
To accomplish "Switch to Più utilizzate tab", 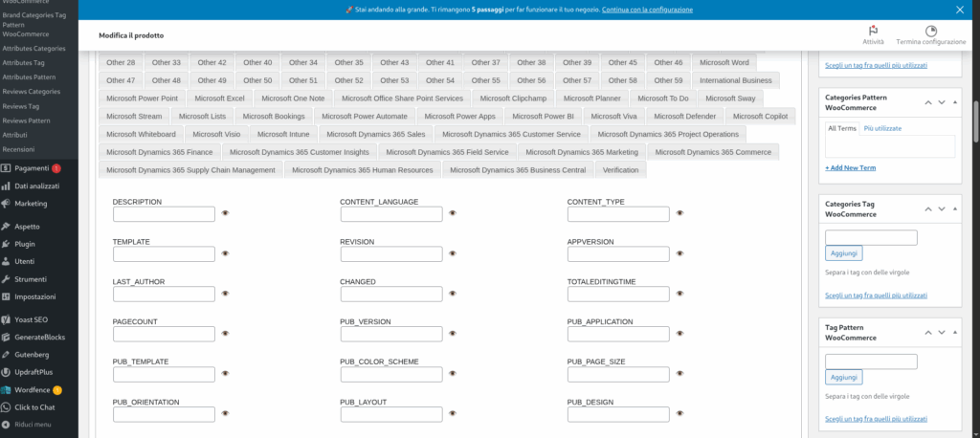I will [882, 128].
